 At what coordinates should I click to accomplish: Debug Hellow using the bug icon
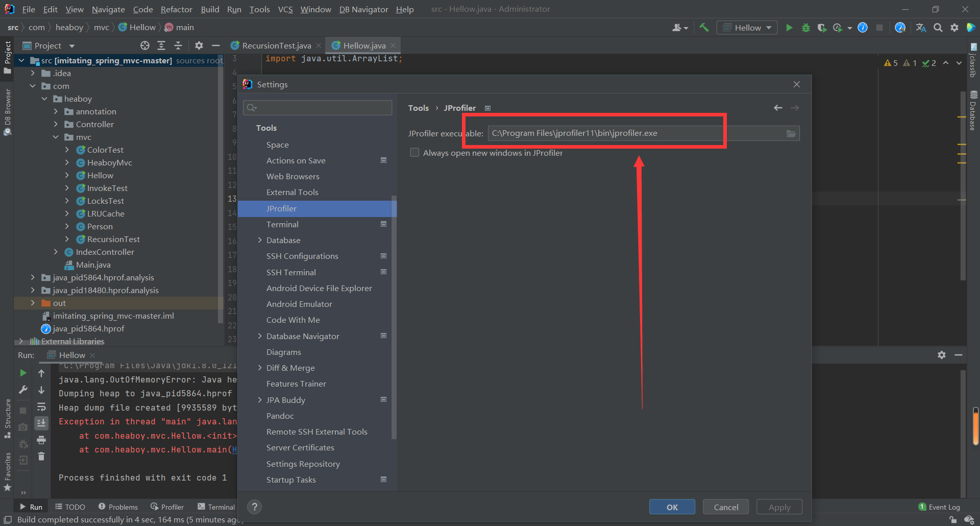(x=805, y=28)
